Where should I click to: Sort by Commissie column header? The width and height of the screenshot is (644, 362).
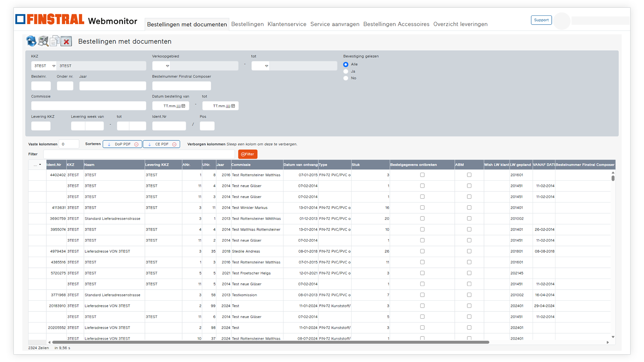(257, 165)
